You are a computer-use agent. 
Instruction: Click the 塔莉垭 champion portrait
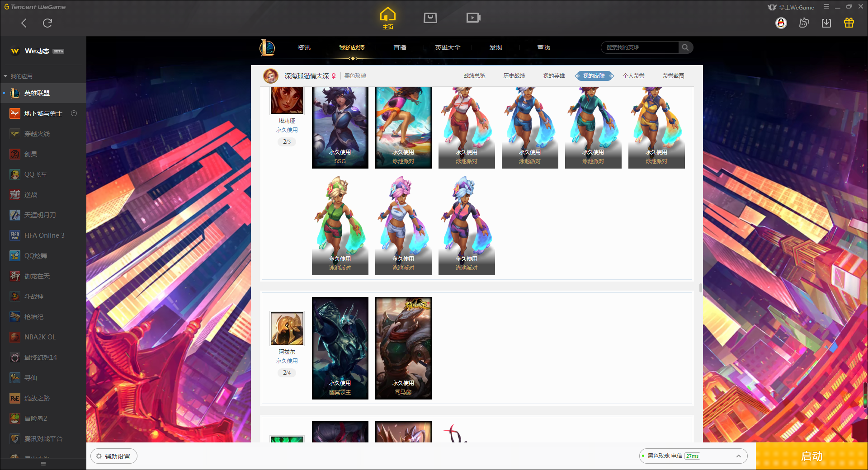click(287, 100)
